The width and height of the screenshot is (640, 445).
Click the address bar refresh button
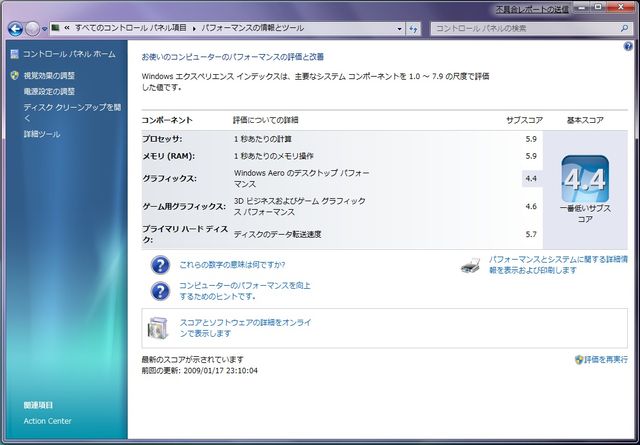coord(413,29)
